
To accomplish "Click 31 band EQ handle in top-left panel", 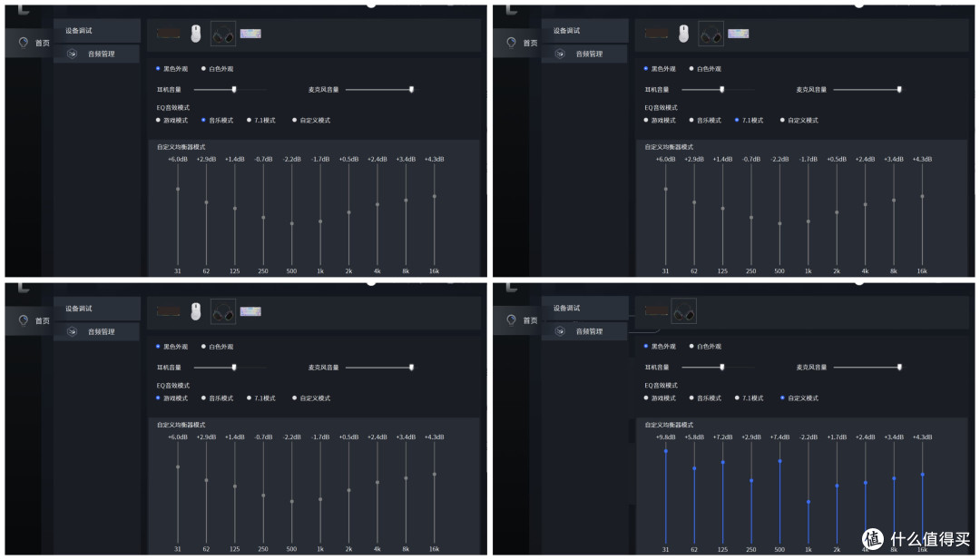I will tap(178, 189).
